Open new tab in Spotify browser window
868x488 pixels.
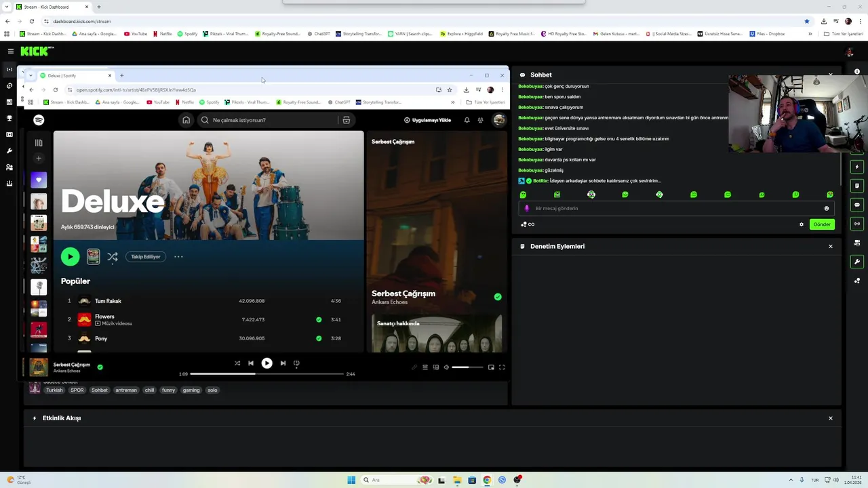pyautogui.click(x=121, y=75)
